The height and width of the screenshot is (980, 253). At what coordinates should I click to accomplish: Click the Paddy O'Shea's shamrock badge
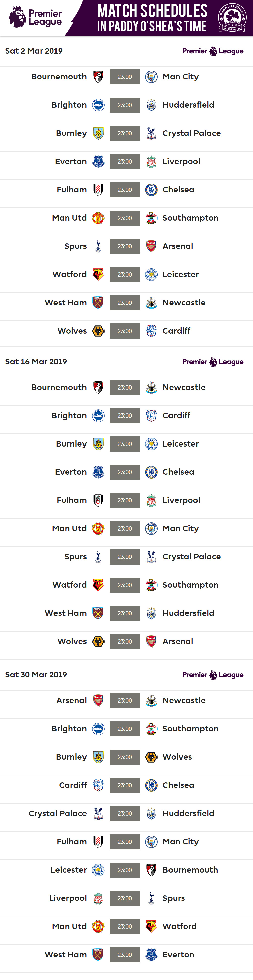[232, 17]
